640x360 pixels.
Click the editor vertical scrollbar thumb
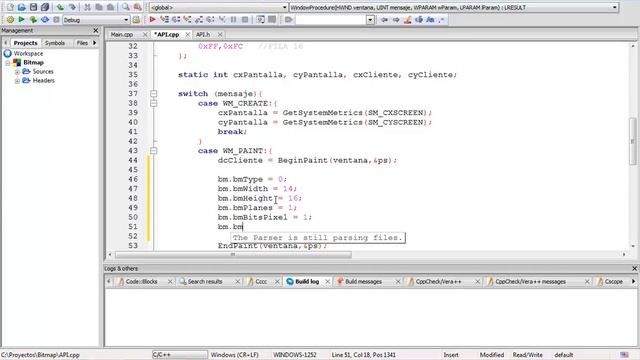tap(633, 141)
